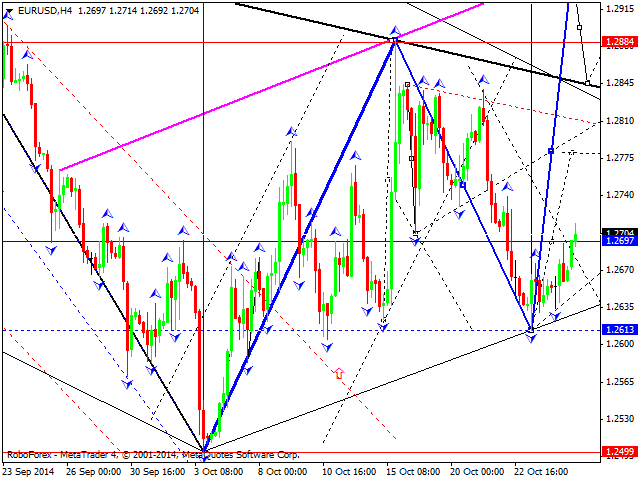Image resolution: width=640 pixels, height=480 pixels.
Task: Click the 10 Oct 16:00 time label
Action: (x=349, y=472)
